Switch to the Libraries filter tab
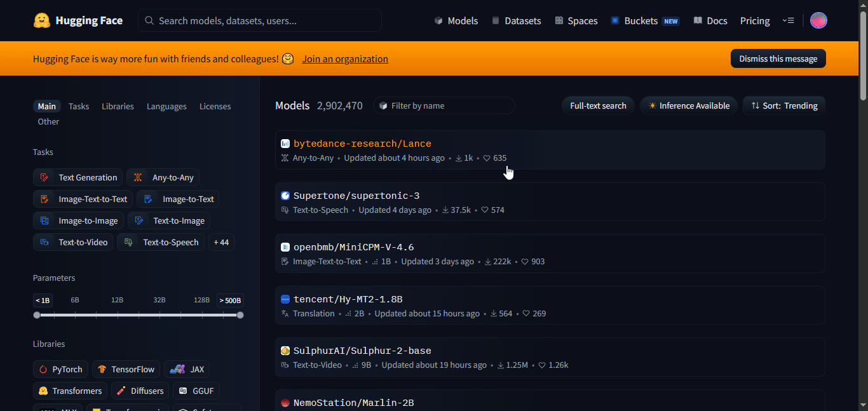The image size is (868, 411). (118, 106)
